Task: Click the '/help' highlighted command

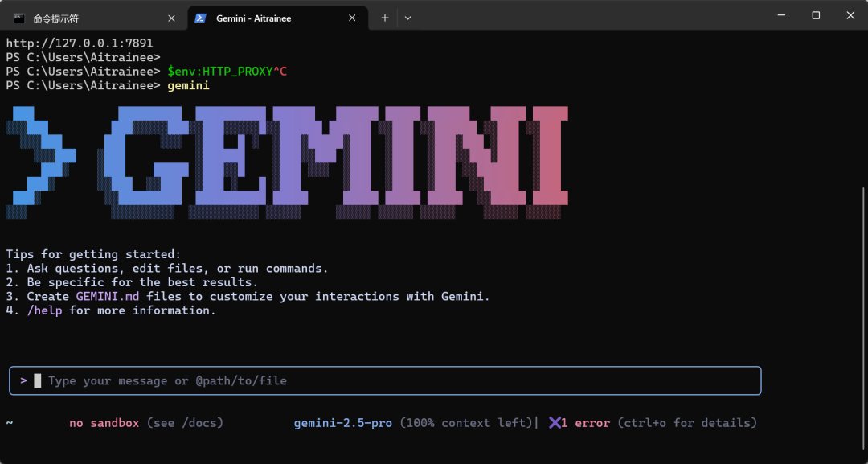Action: [44, 310]
